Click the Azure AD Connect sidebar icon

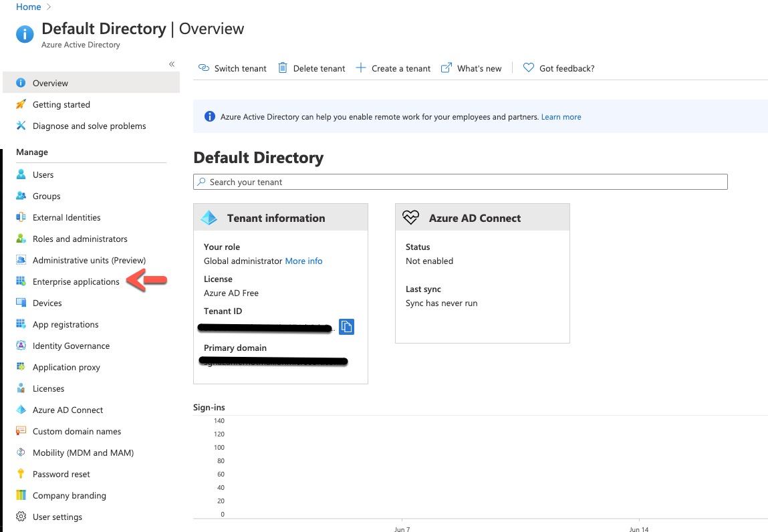click(x=21, y=410)
